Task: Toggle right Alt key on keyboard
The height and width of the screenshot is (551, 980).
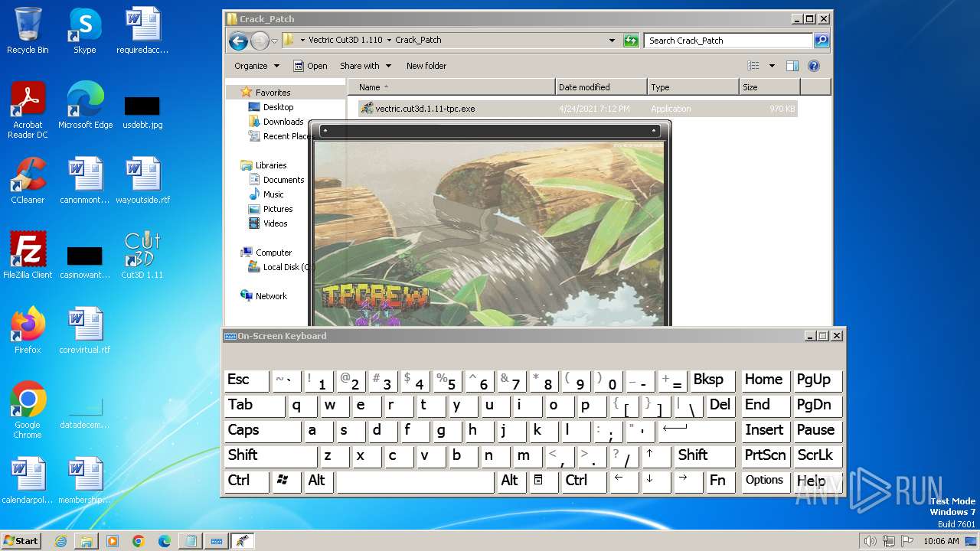Action: point(511,481)
